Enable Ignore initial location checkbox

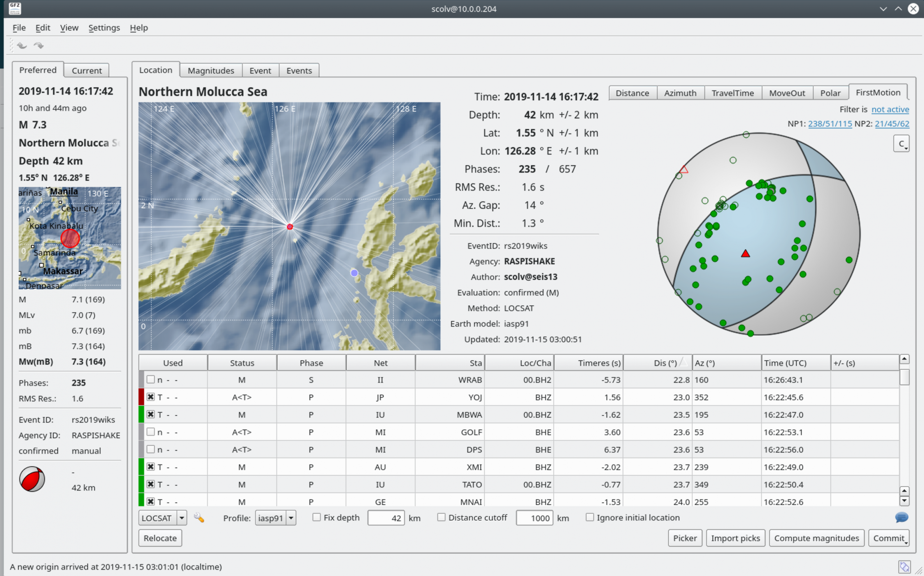[590, 517]
